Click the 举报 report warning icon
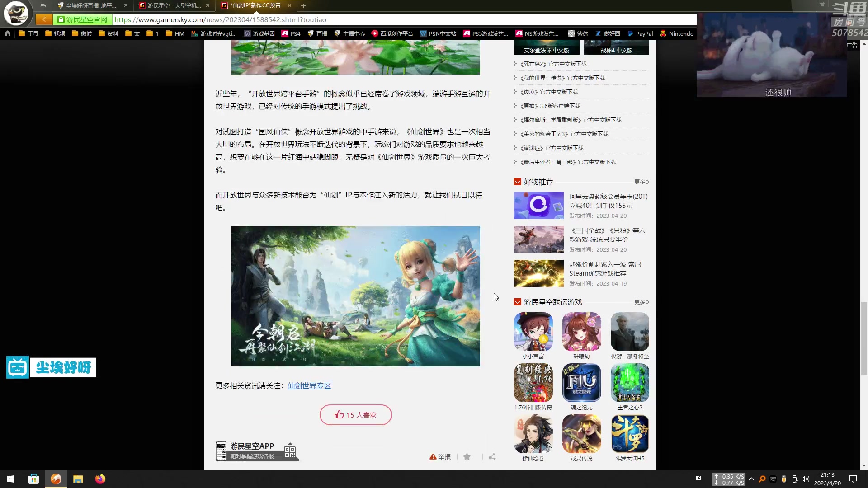 click(433, 457)
